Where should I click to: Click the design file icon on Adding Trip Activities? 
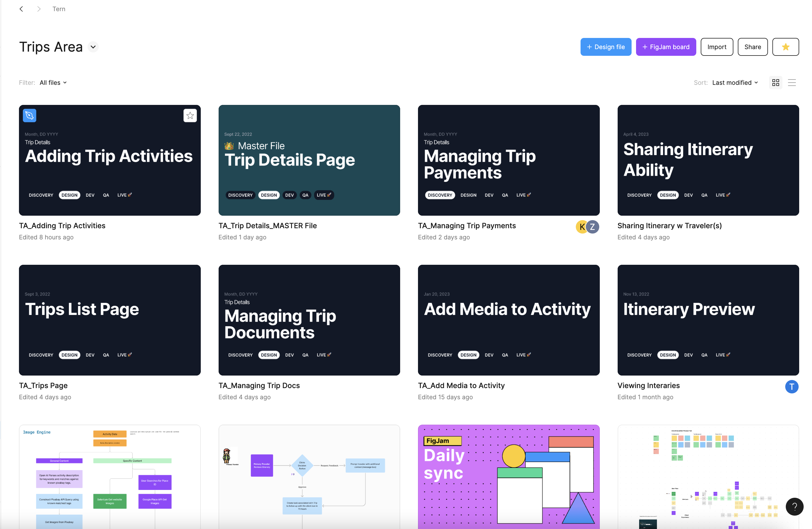coord(30,115)
